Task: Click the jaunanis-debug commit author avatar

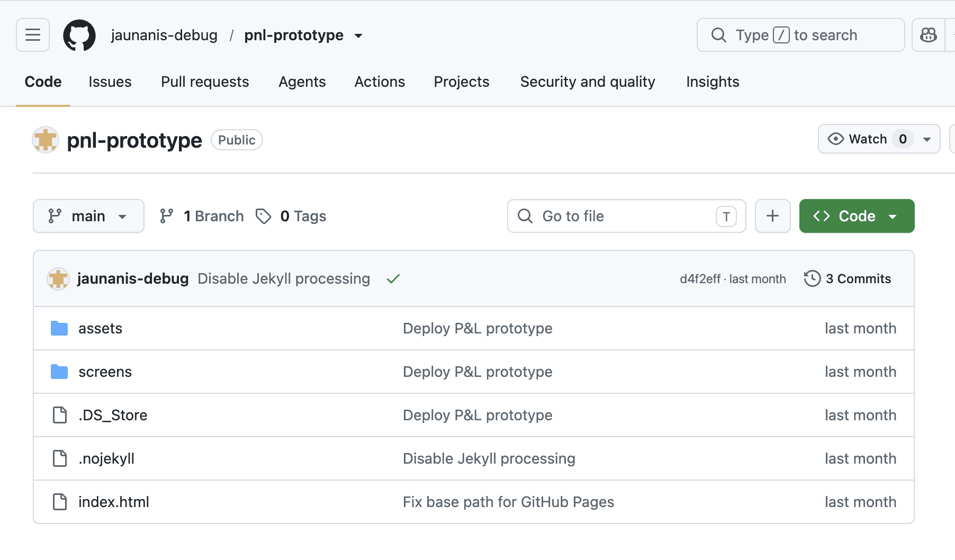Action: click(58, 279)
